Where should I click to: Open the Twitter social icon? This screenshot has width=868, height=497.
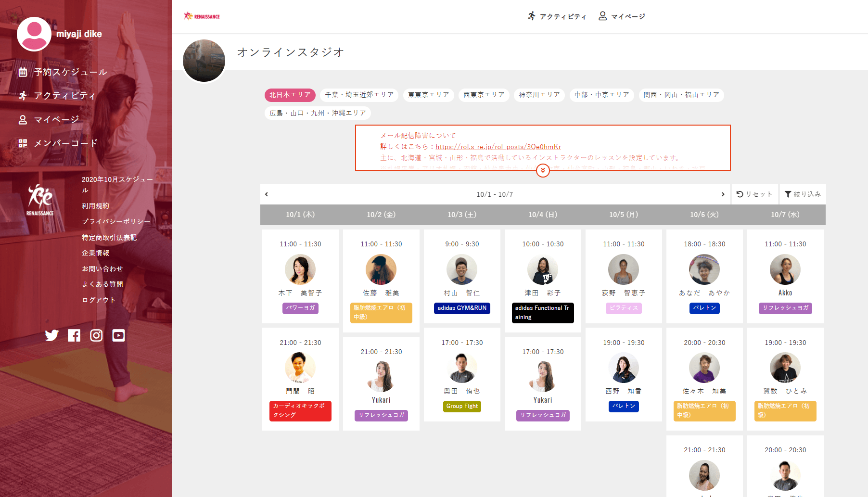[51, 335]
